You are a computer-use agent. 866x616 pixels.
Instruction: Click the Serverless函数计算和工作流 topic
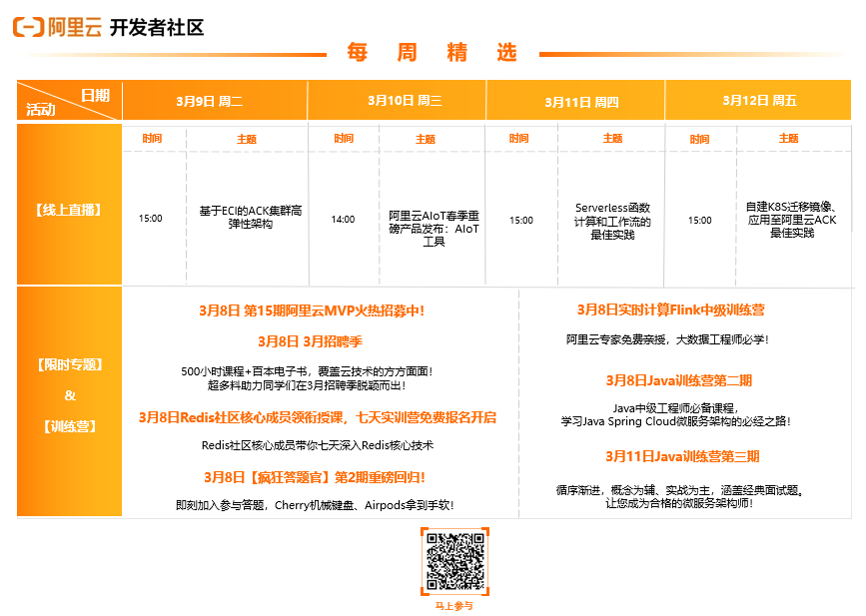coord(612,222)
